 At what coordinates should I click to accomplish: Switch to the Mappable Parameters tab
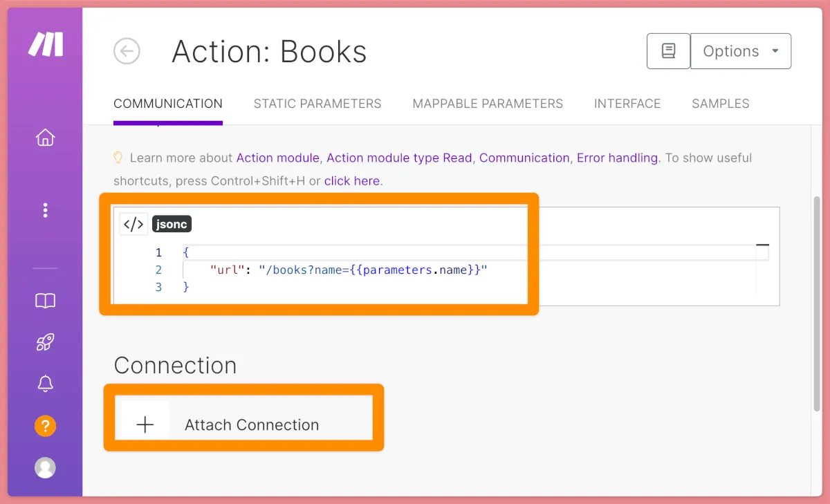[x=488, y=104]
